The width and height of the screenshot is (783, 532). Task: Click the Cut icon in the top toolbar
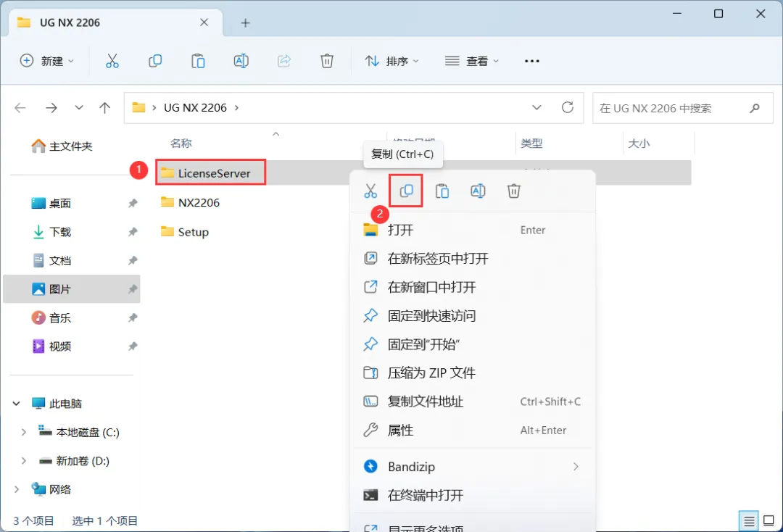coord(112,61)
